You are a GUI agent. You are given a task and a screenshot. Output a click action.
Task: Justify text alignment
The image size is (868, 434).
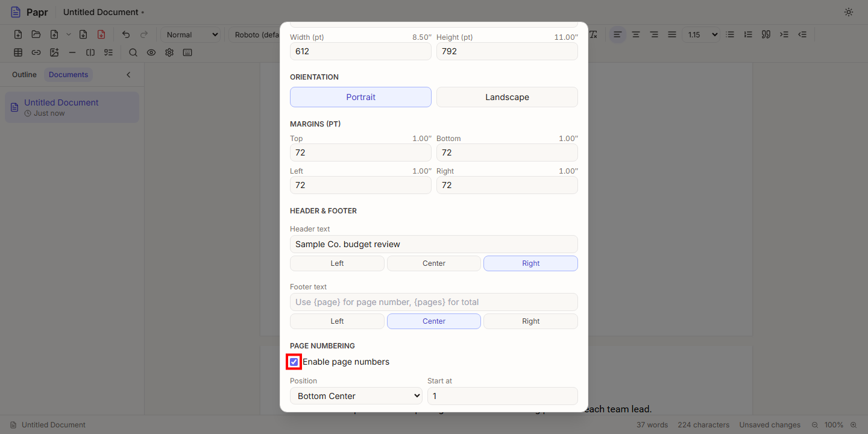[x=671, y=34]
